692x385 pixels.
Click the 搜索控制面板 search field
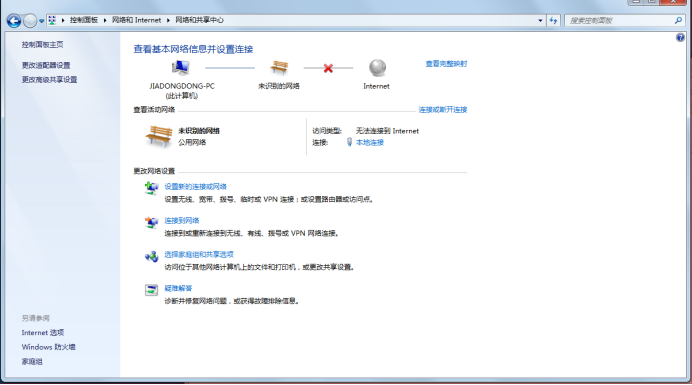click(620, 20)
